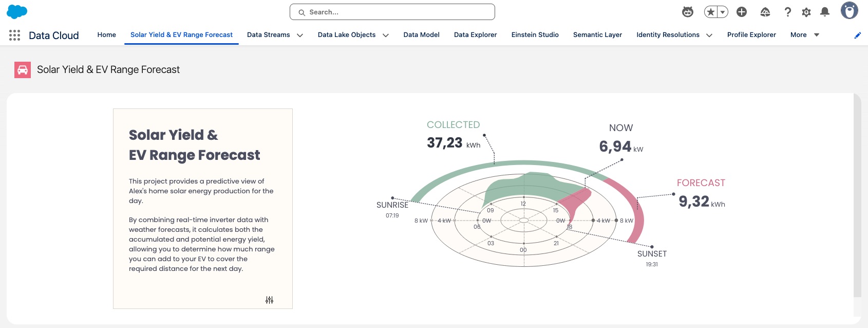Viewport: 868px width, 328px height.
Task: Open the favorites list dropdown arrow
Action: [x=723, y=12]
